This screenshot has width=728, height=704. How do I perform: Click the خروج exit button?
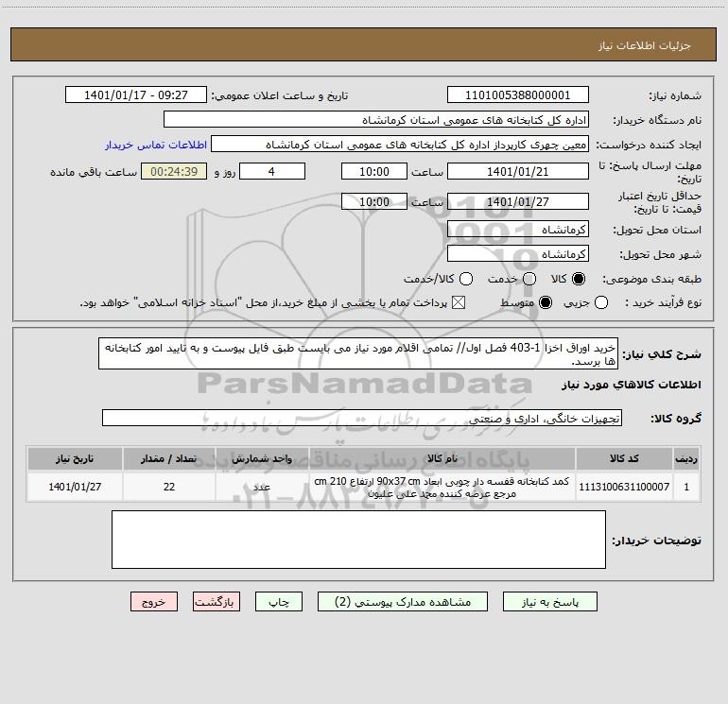(x=154, y=602)
